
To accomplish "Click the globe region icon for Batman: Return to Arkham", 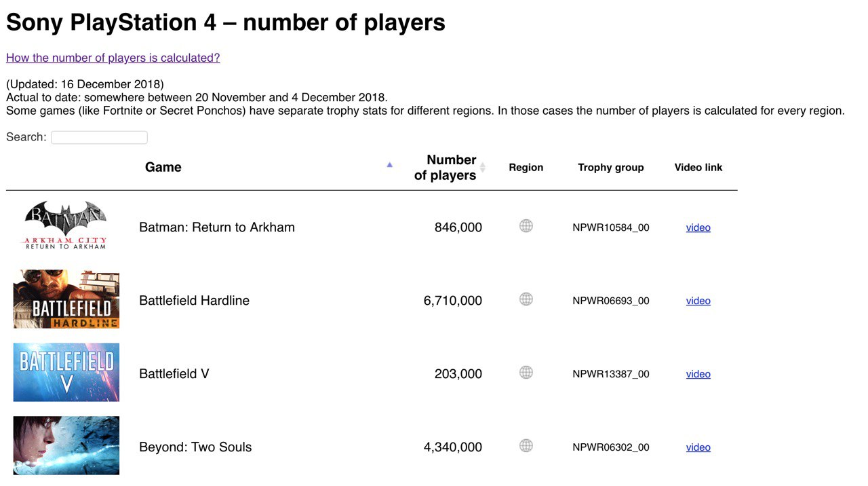I will click(526, 226).
